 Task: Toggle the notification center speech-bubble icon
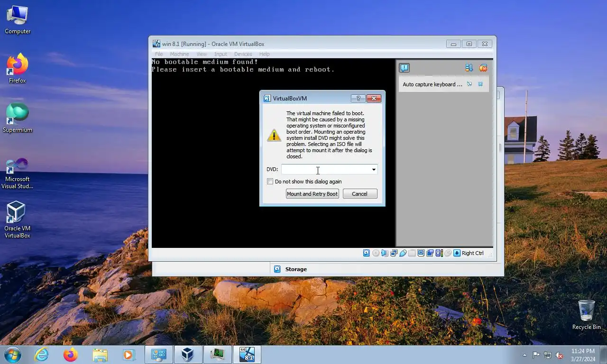pos(404,68)
